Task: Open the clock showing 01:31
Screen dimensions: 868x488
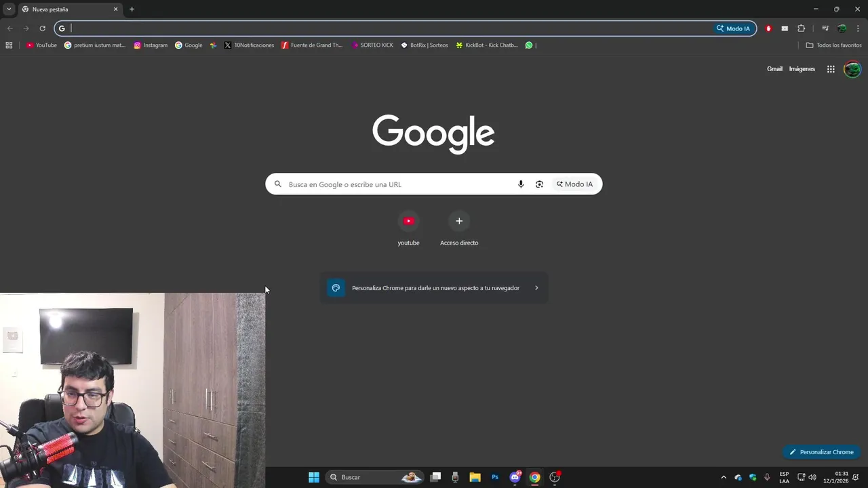Action: pos(836,477)
